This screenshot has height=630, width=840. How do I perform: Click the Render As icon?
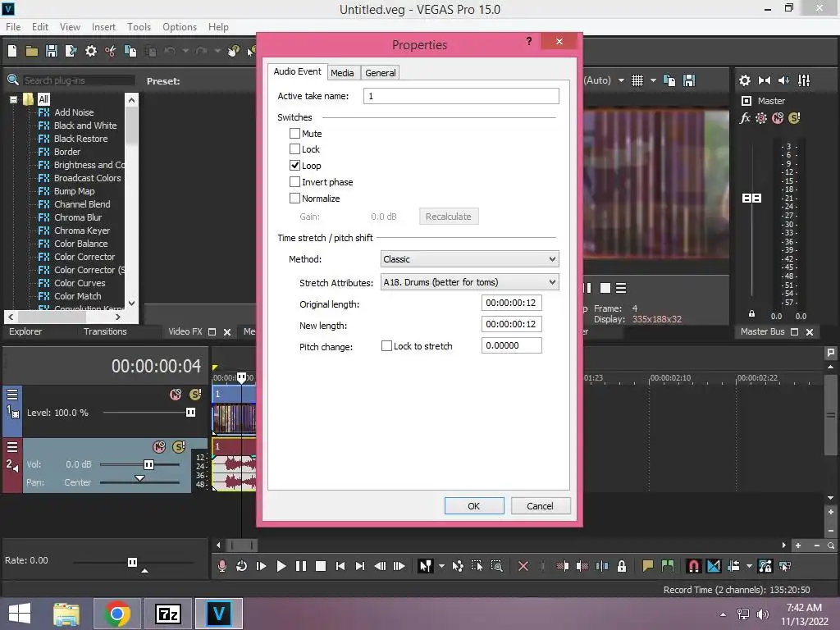point(71,51)
